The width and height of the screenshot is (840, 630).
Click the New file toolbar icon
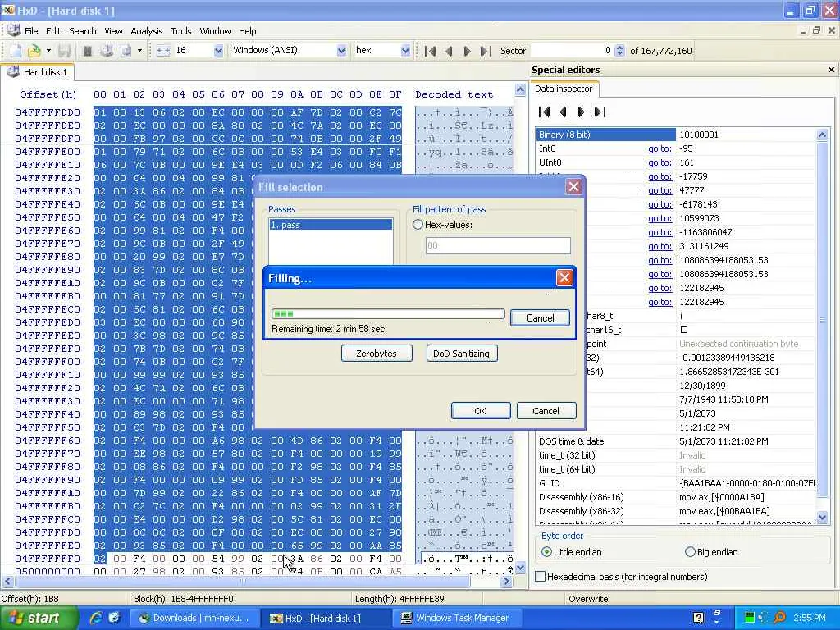click(16, 51)
